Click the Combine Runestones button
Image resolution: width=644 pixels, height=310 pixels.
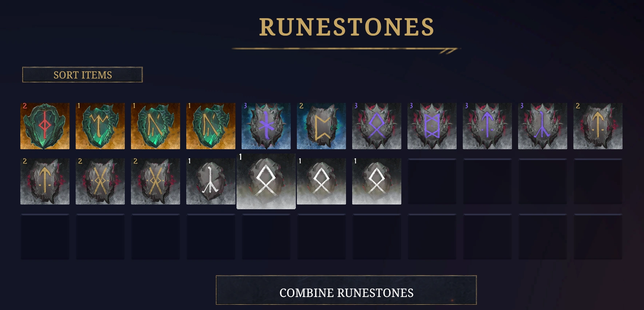(346, 290)
